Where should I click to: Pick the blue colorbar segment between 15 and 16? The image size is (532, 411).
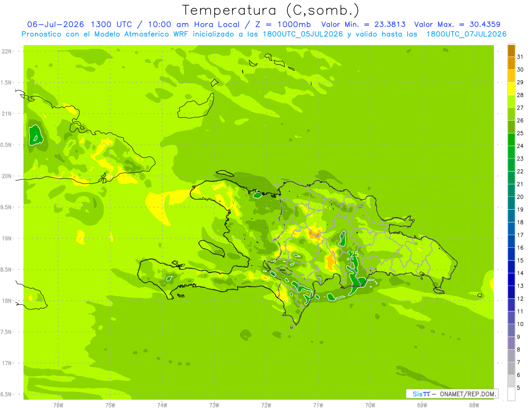point(511,254)
